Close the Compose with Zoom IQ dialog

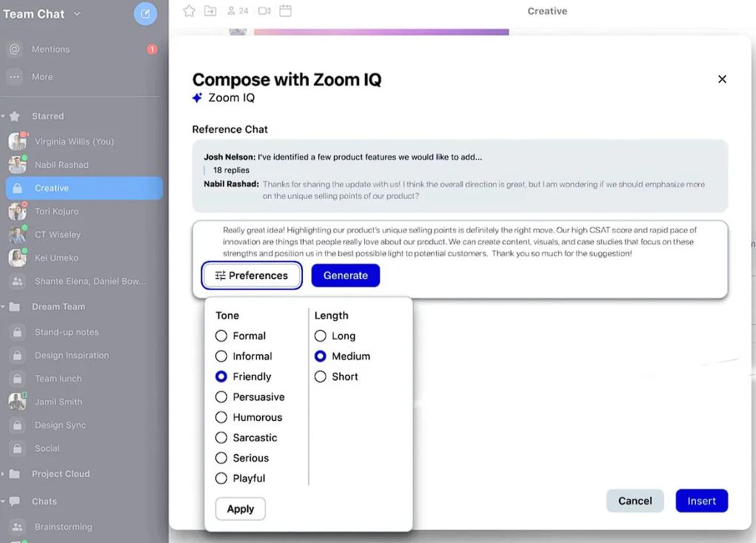click(x=722, y=79)
